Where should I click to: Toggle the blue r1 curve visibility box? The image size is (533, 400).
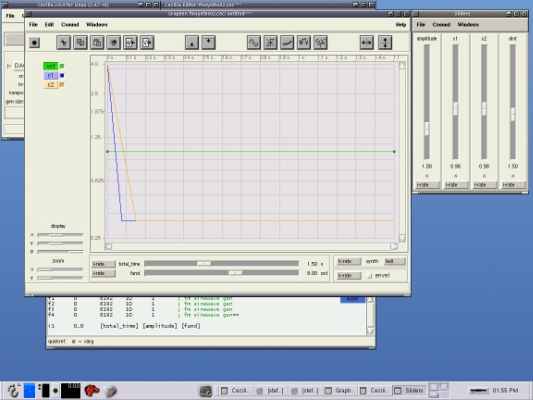click(62, 75)
